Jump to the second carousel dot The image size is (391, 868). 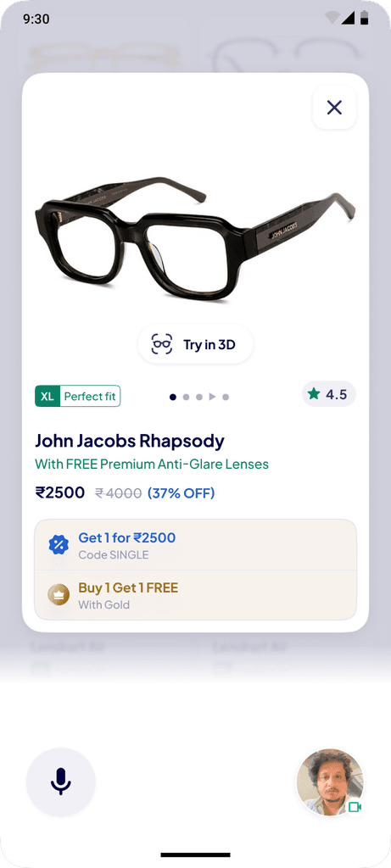[186, 397]
